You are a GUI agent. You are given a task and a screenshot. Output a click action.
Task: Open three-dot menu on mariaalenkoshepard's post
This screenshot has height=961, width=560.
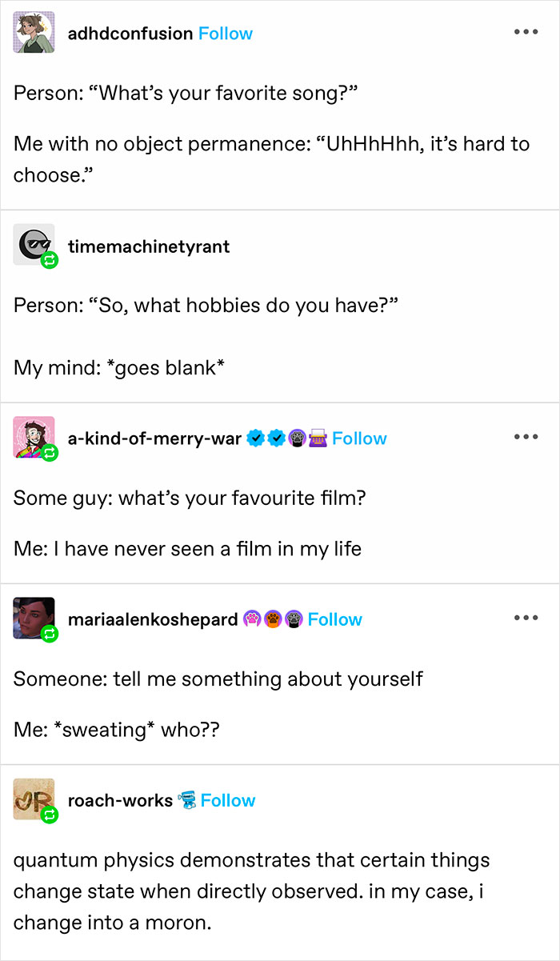[x=526, y=619]
